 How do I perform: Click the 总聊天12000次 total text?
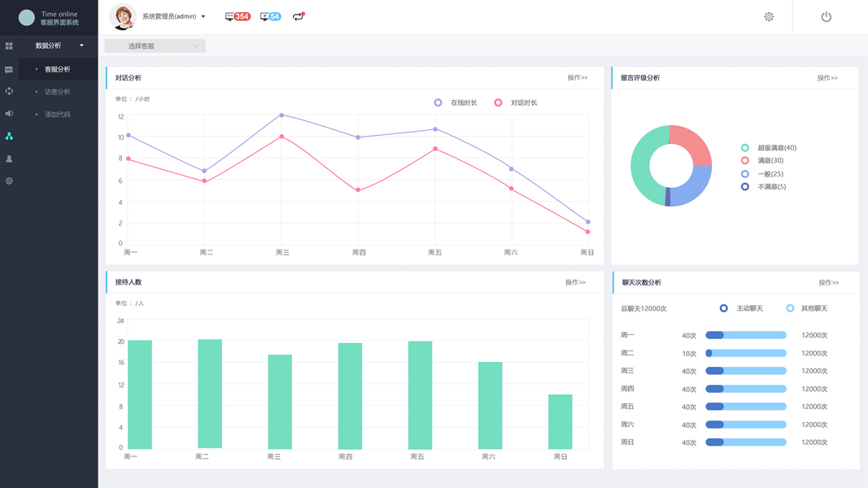[x=643, y=309]
